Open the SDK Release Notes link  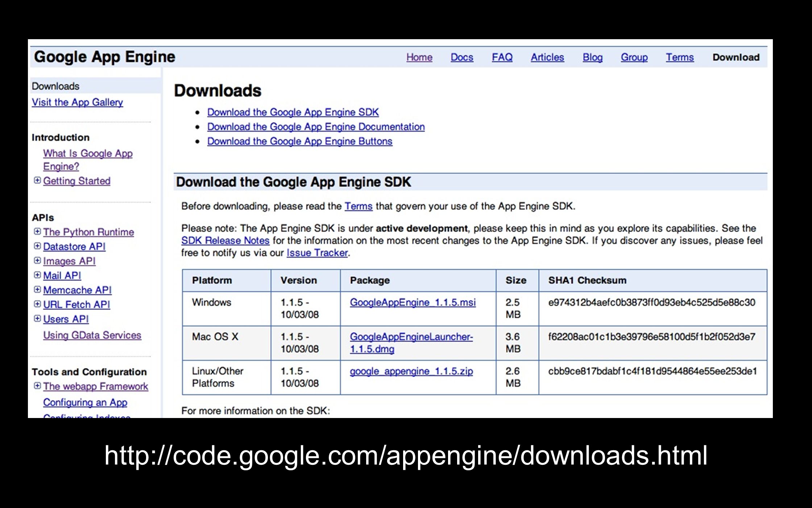pos(225,240)
